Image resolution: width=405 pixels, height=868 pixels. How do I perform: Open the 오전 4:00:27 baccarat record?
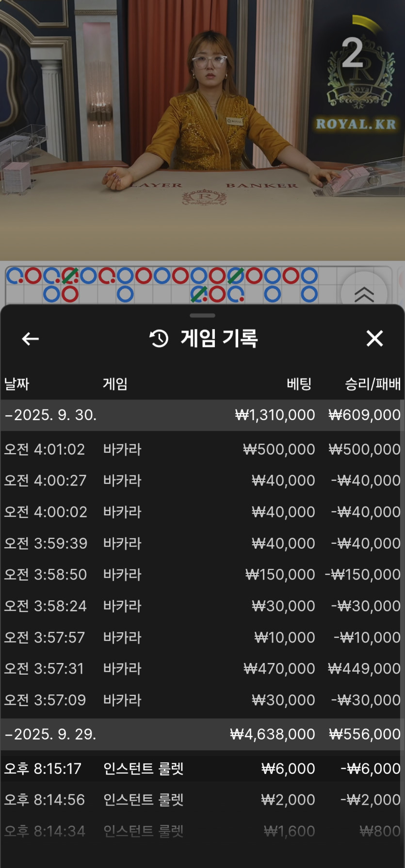[202, 480]
